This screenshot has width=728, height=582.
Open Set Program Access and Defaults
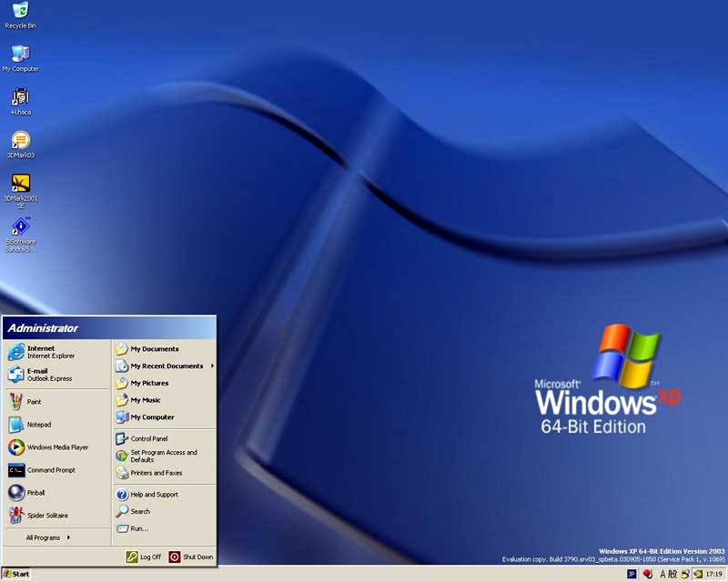pyautogui.click(x=165, y=456)
